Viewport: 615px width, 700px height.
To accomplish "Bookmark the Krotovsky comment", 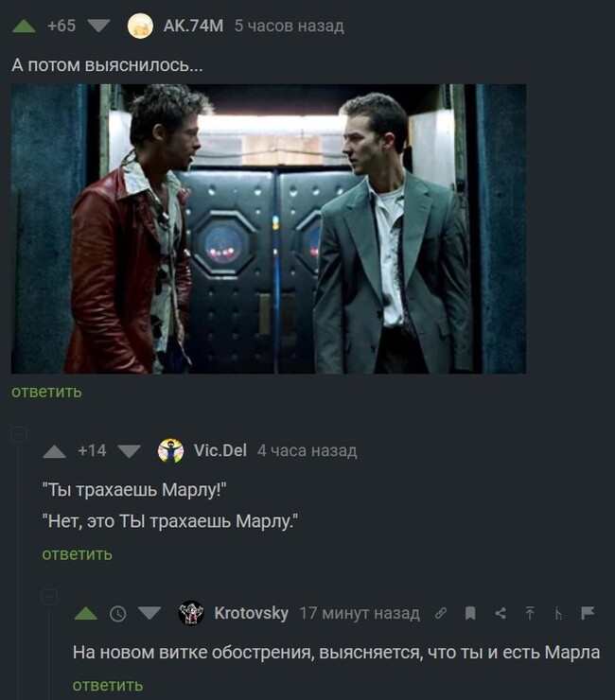I will [x=470, y=613].
